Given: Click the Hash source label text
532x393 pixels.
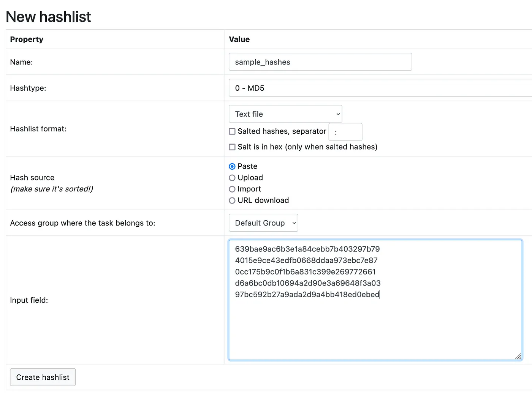Looking at the screenshot, I should (32, 178).
